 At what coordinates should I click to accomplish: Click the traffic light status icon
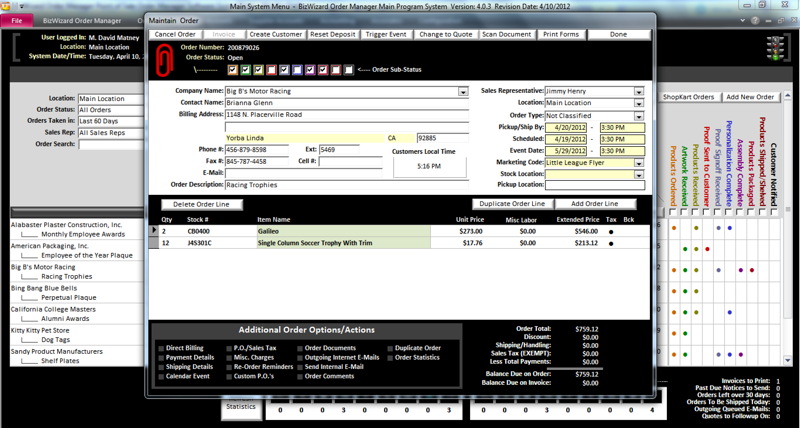point(775,48)
